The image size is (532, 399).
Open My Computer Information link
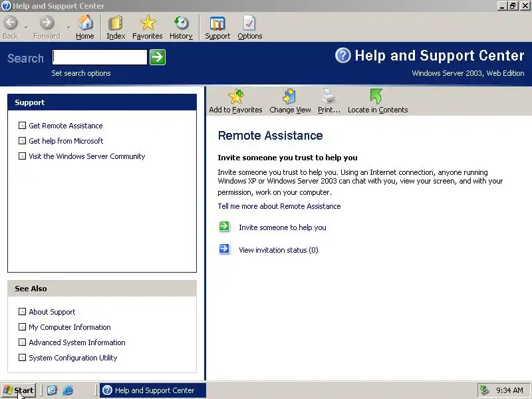coord(70,327)
